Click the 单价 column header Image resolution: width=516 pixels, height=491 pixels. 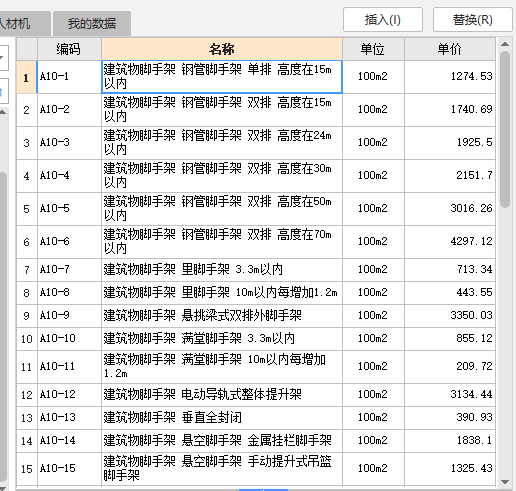click(x=450, y=49)
